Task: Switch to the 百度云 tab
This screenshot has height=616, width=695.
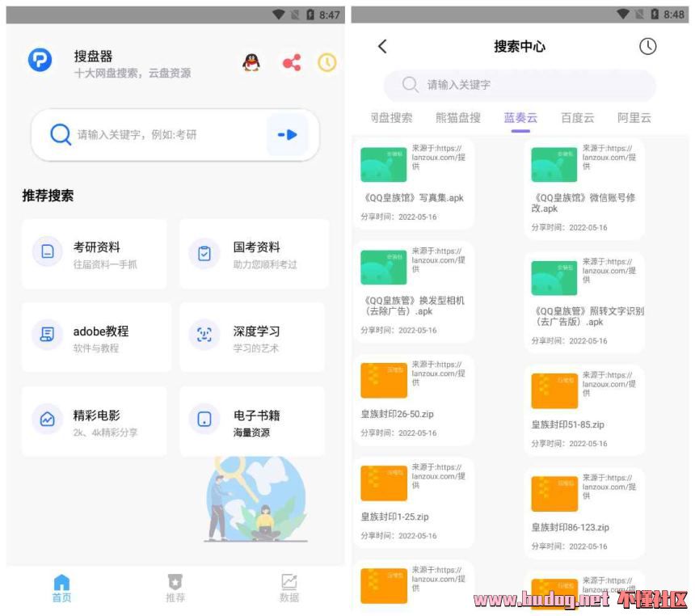Action: coord(577,118)
